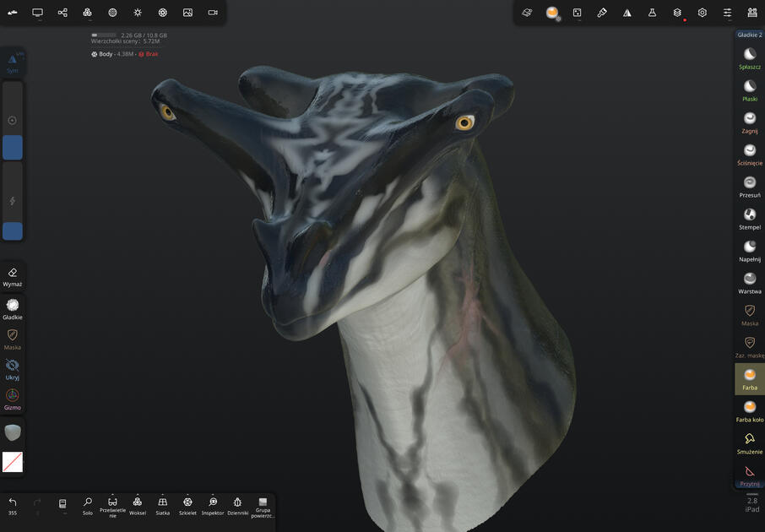Open the camera menu
The image size is (765, 532).
[213, 13]
